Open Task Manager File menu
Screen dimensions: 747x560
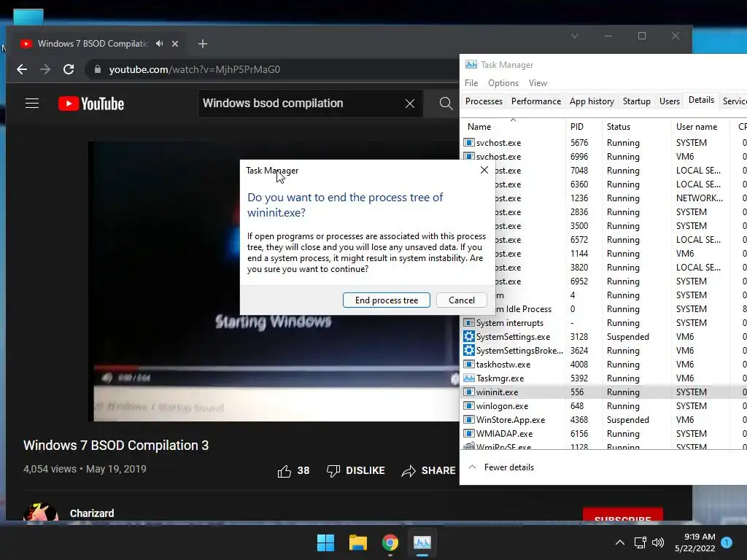[471, 83]
